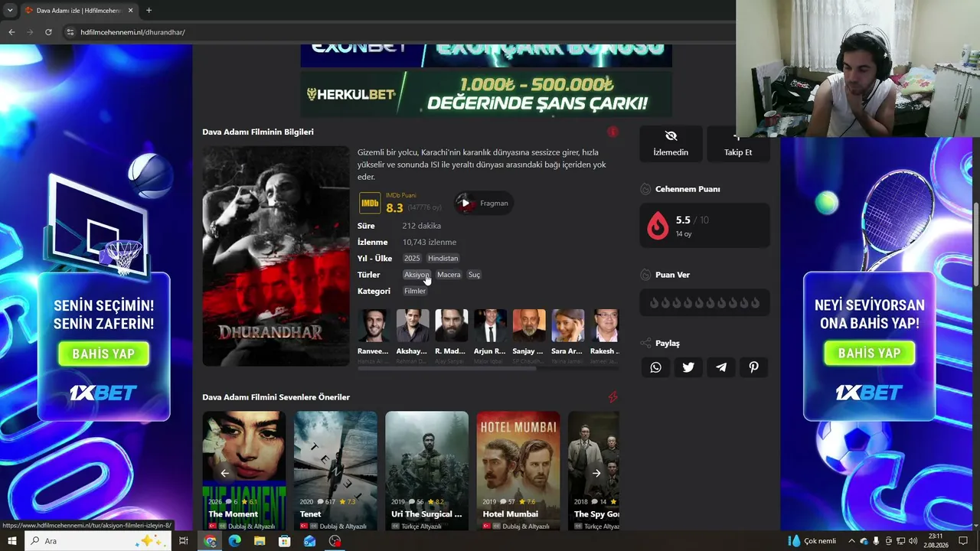This screenshot has width=980, height=551.
Task: Pin the film on Pinterest
Action: 754,367
